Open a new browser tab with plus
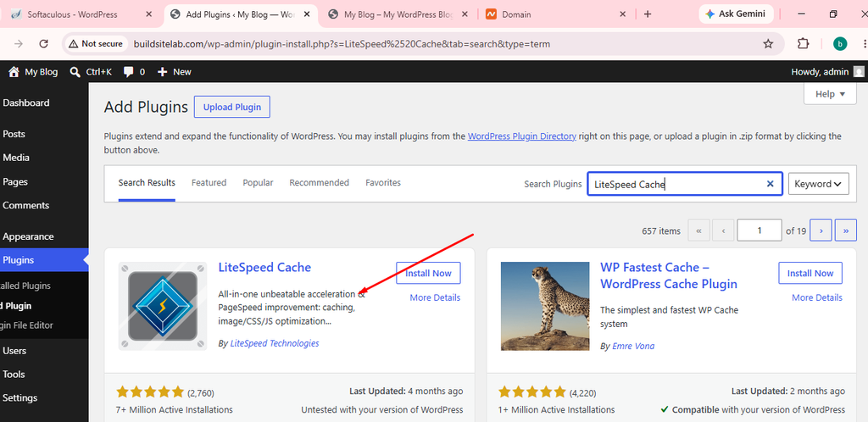Image resolution: width=868 pixels, height=422 pixels. [648, 14]
